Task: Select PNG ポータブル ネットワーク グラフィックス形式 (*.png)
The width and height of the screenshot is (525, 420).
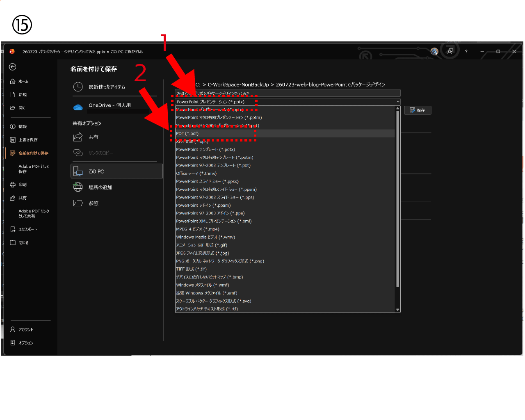Action: [x=285, y=261]
